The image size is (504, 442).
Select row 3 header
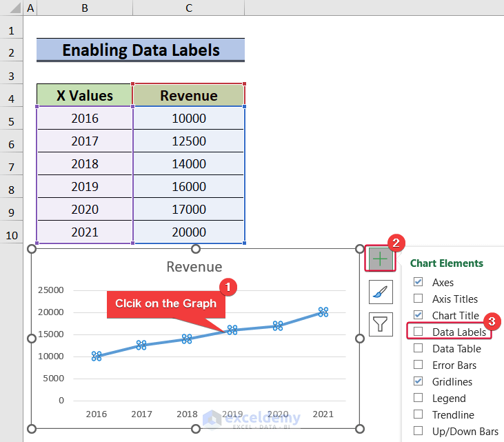(11, 73)
